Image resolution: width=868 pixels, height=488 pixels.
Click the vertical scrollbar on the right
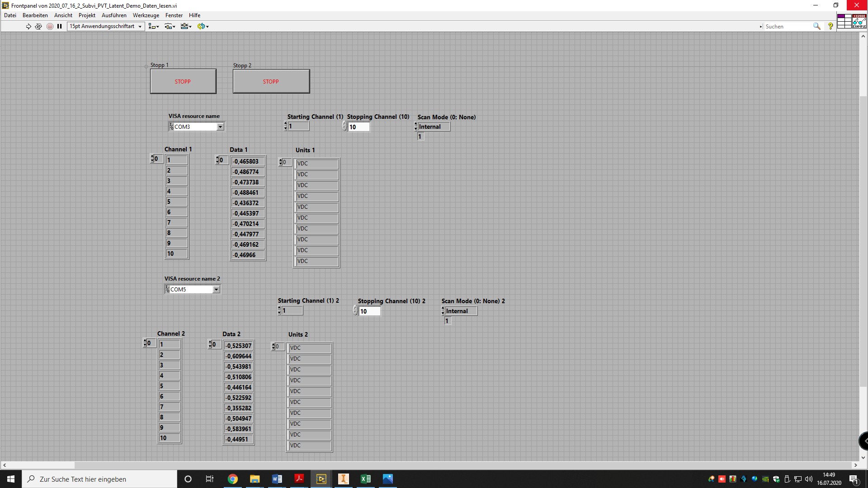863,239
